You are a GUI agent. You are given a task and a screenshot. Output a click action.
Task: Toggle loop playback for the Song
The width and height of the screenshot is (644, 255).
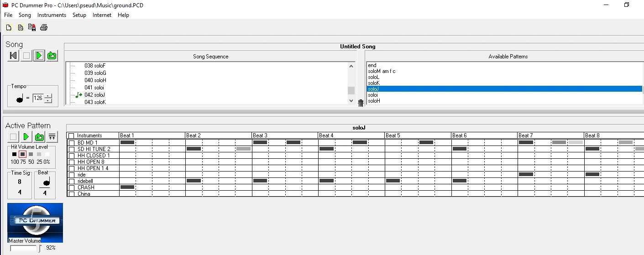pyautogui.click(x=52, y=56)
